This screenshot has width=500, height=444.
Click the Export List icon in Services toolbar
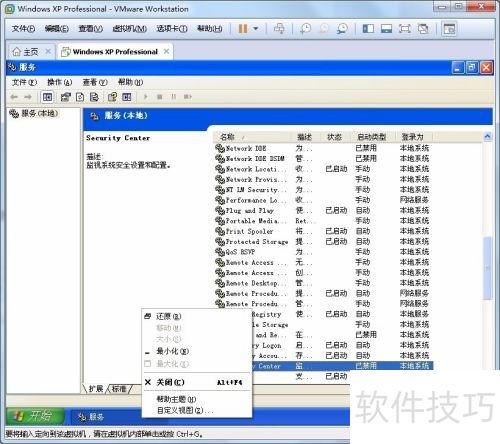pyautogui.click(x=94, y=97)
